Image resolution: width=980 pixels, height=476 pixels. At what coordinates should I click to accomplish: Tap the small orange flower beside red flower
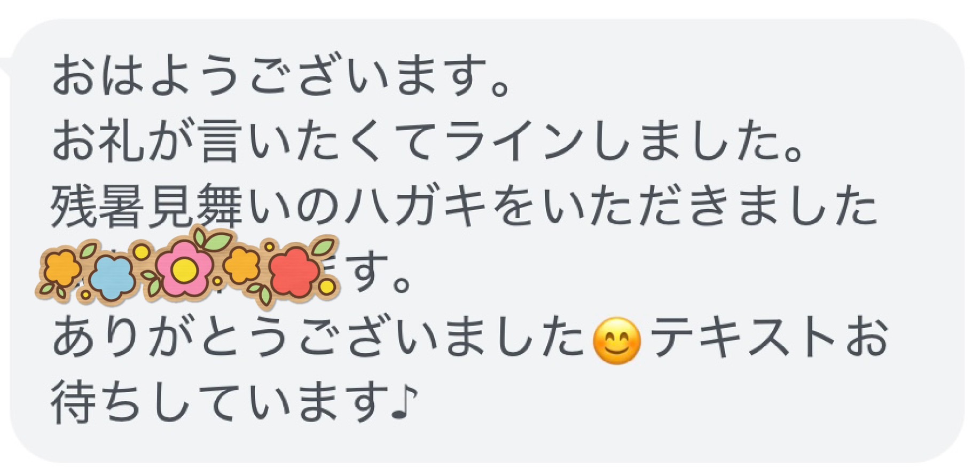click(242, 264)
